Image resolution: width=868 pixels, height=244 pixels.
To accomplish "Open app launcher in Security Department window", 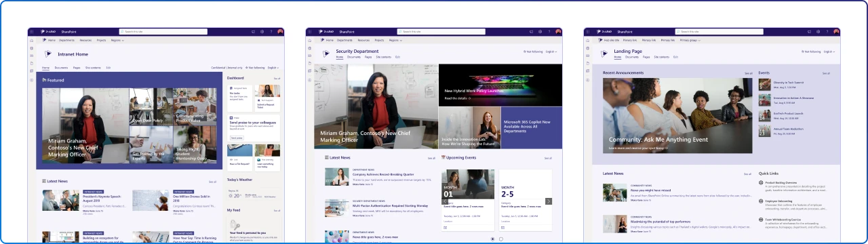I will (x=309, y=31).
